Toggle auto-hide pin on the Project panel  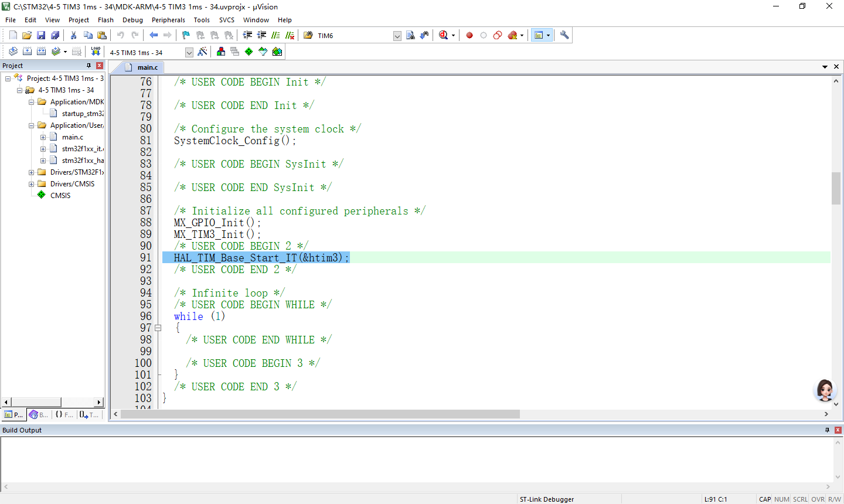tap(89, 66)
